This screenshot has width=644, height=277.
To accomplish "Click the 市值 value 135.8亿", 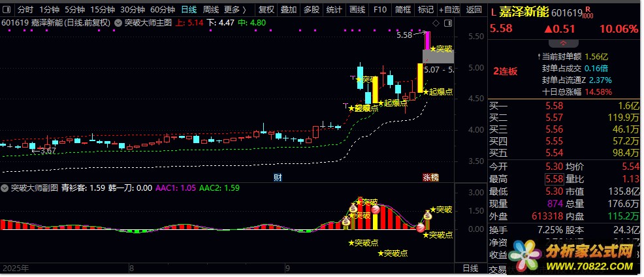I will (x=624, y=191).
